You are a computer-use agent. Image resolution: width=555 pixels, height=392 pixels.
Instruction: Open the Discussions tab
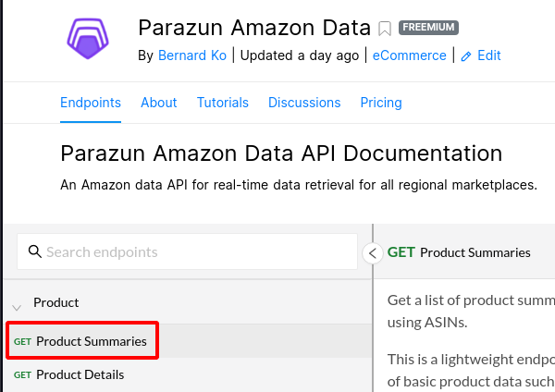tap(304, 103)
